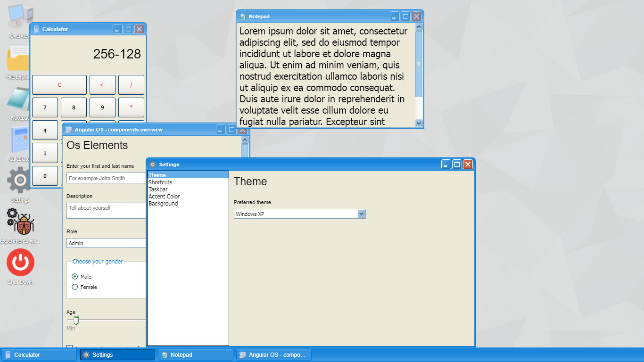Open the Overview desktop icon
644x362 pixels.
[x=19, y=14]
